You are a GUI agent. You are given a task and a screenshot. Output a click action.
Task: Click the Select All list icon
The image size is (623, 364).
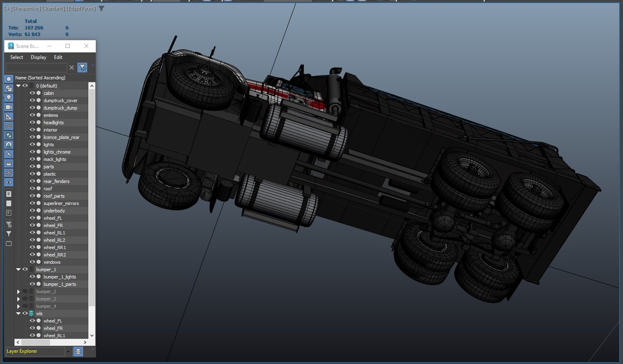click(x=9, y=194)
